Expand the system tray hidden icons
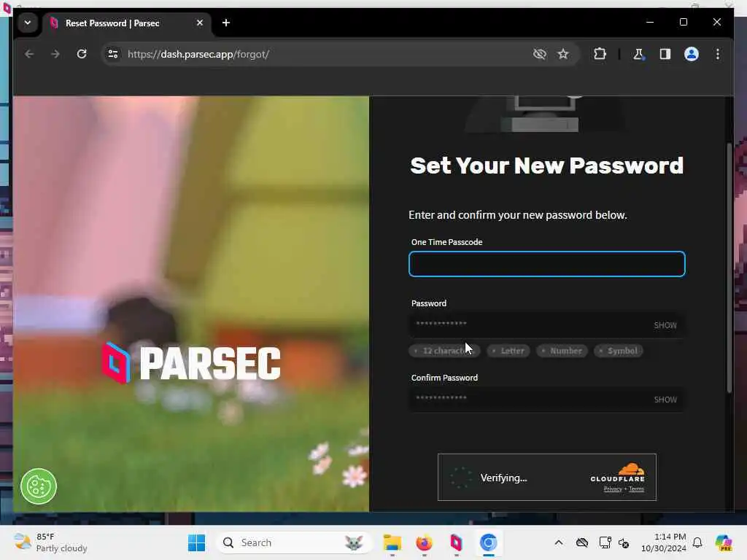The image size is (747, 560). [559, 542]
